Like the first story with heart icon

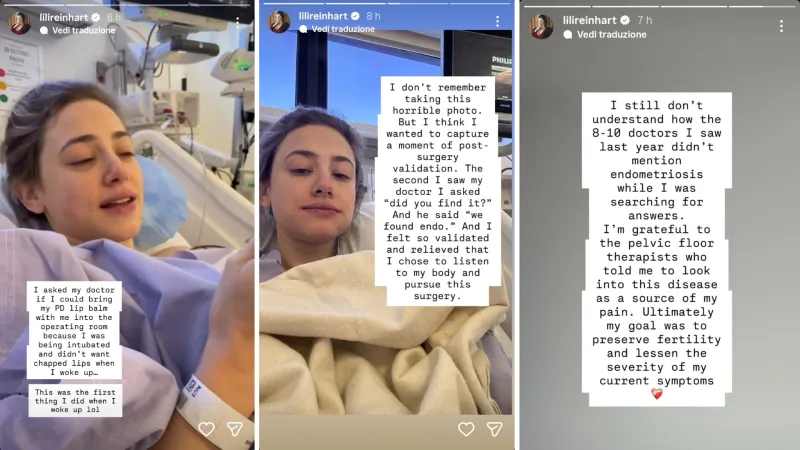click(x=207, y=429)
